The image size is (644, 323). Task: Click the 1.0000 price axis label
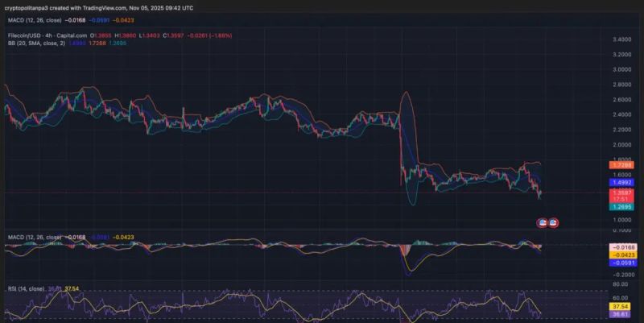point(621,220)
